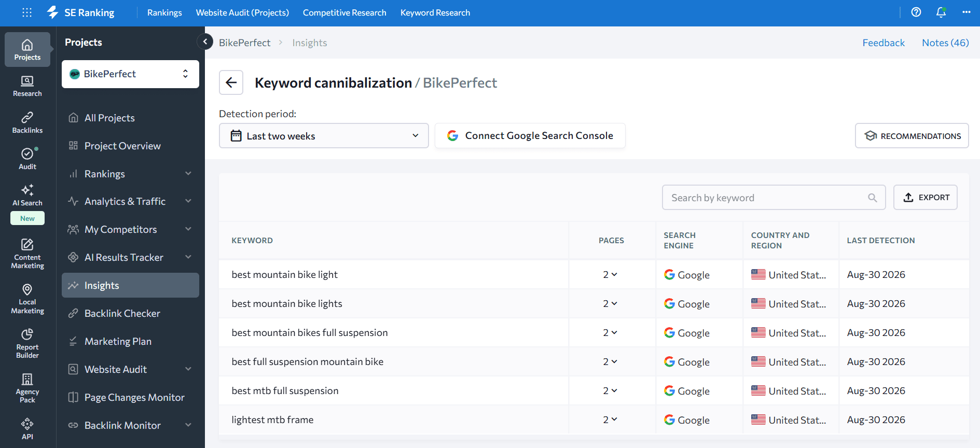Image resolution: width=980 pixels, height=448 pixels.
Task: Open Project Overview in the sidebar
Action: [130, 146]
